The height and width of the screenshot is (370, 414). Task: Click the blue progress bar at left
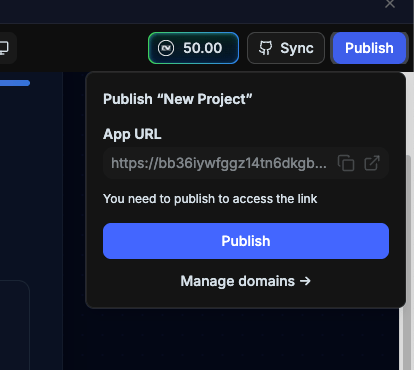pyautogui.click(x=15, y=83)
